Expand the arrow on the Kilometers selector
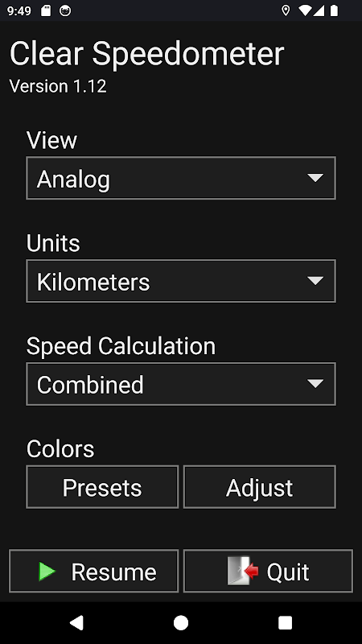362x644 pixels. tap(315, 281)
